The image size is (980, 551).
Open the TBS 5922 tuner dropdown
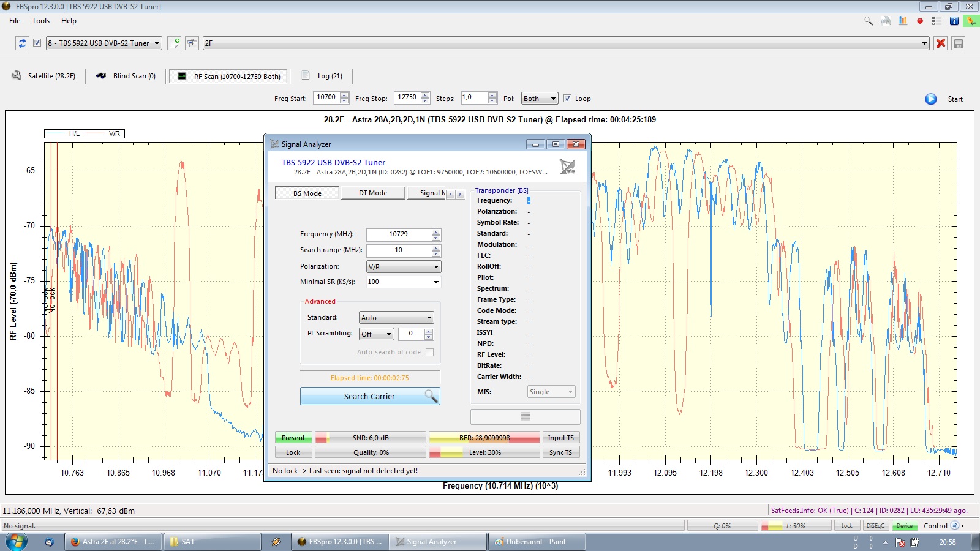tap(104, 43)
